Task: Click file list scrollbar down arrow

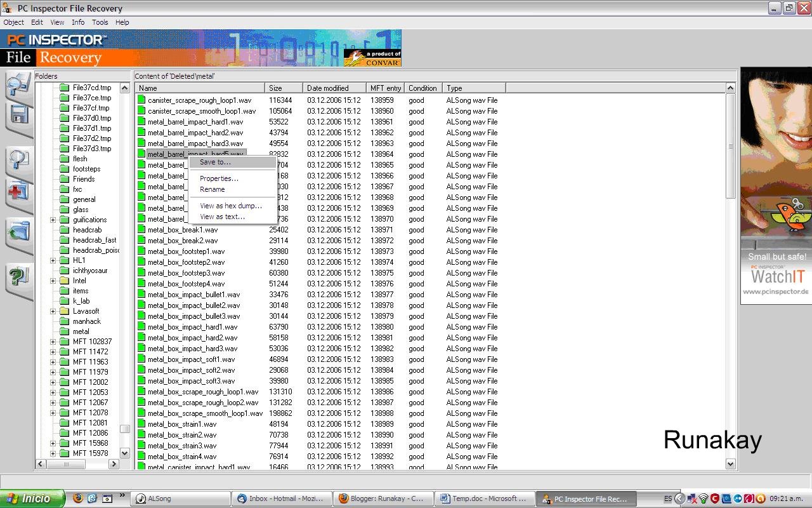Action: 730,464
